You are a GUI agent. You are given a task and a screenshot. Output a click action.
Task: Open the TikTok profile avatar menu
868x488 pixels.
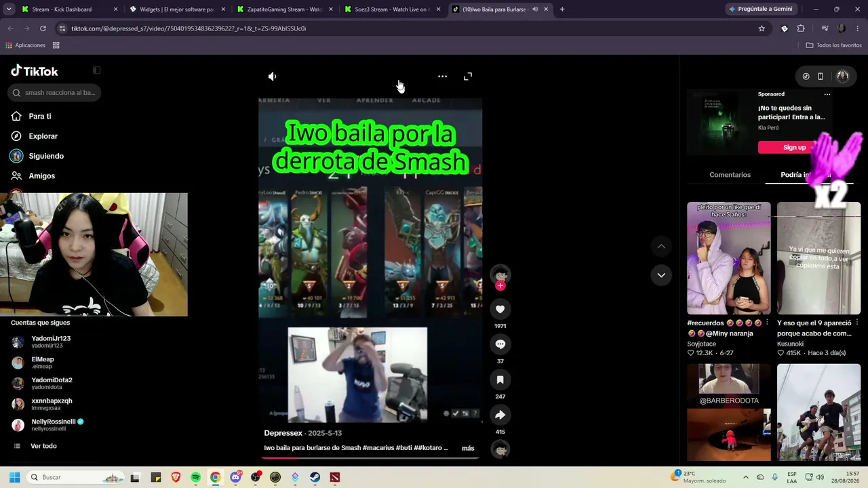(x=842, y=77)
